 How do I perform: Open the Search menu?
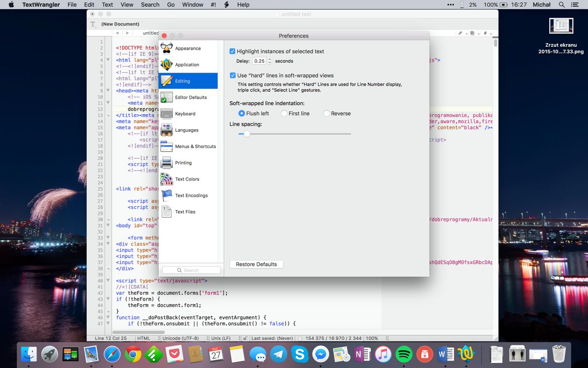[x=150, y=5]
